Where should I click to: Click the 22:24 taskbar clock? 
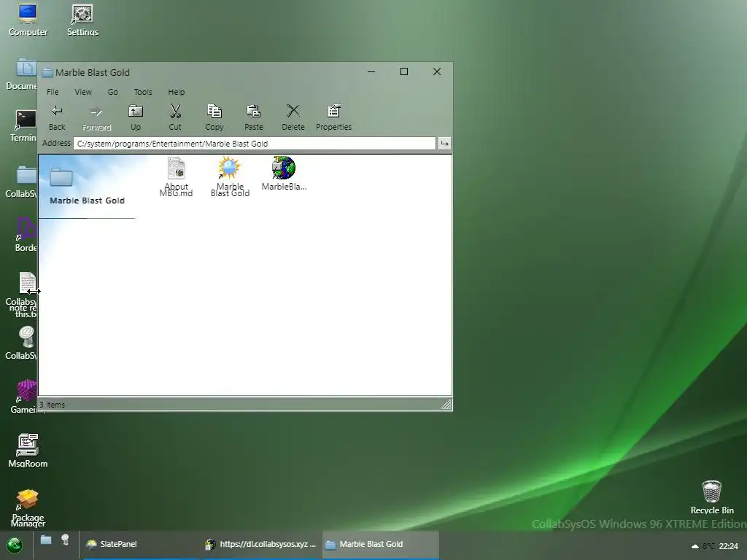[x=729, y=546]
